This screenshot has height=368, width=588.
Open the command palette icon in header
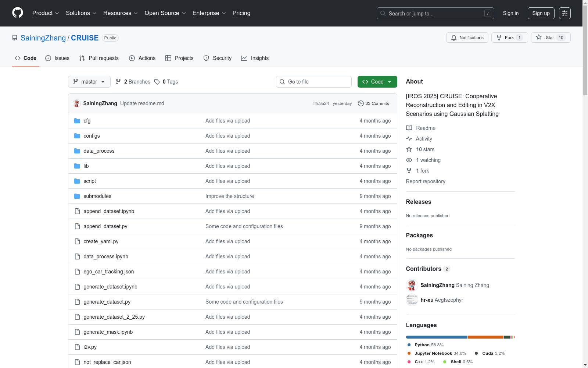(x=564, y=13)
